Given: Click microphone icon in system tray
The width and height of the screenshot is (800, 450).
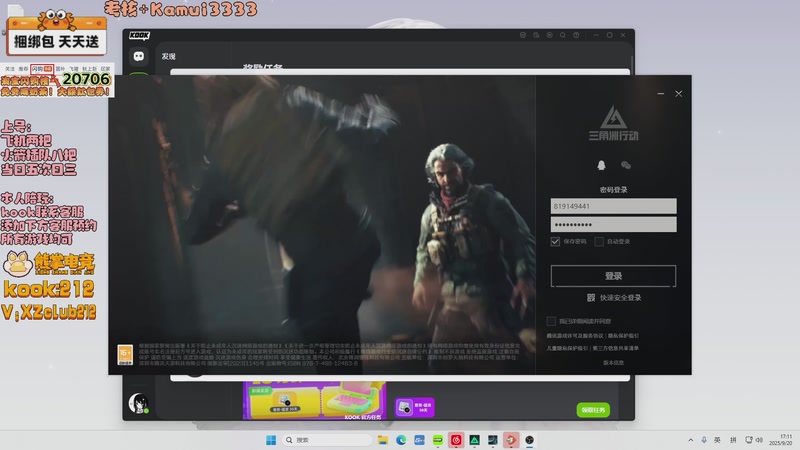Looking at the screenshot, I should pyautogui.click(x=704, y=440).
